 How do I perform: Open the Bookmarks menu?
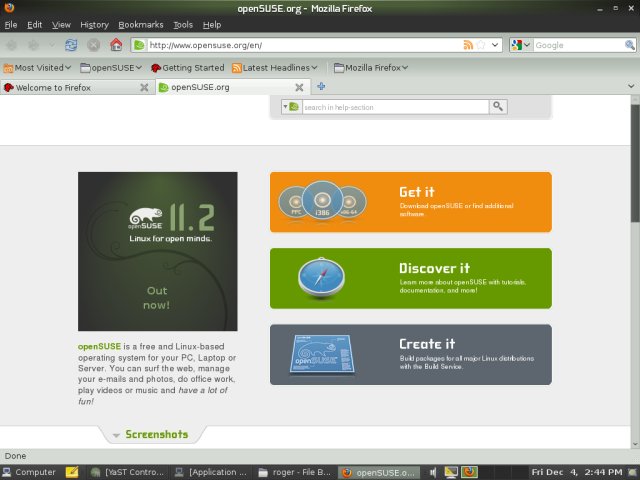point(141,25)
